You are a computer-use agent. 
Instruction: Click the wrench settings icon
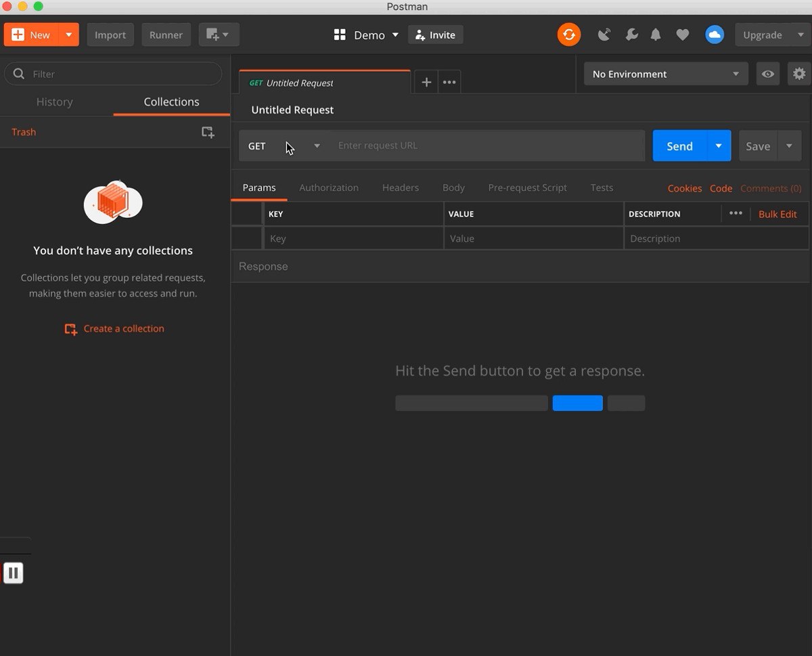[631, 35]
